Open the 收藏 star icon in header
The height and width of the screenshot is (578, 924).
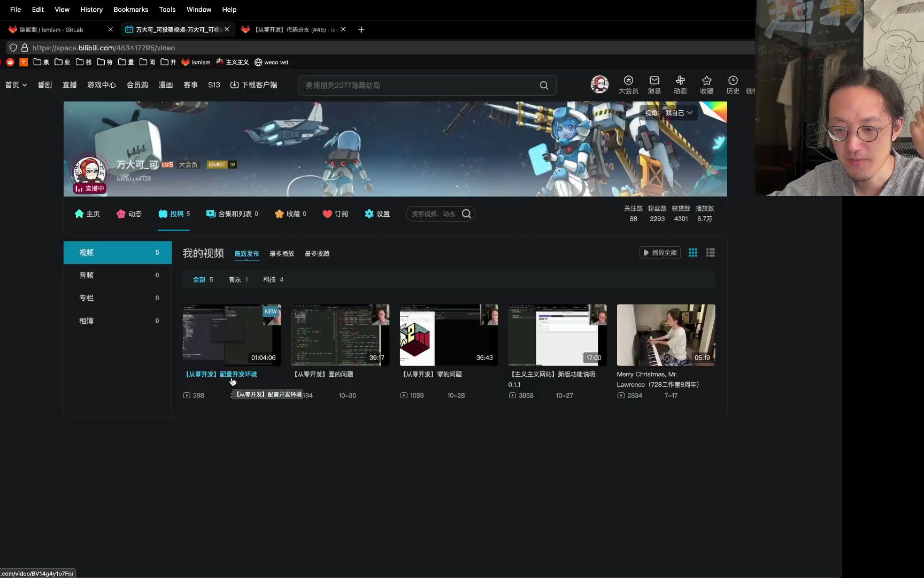[x=706, y=85]
